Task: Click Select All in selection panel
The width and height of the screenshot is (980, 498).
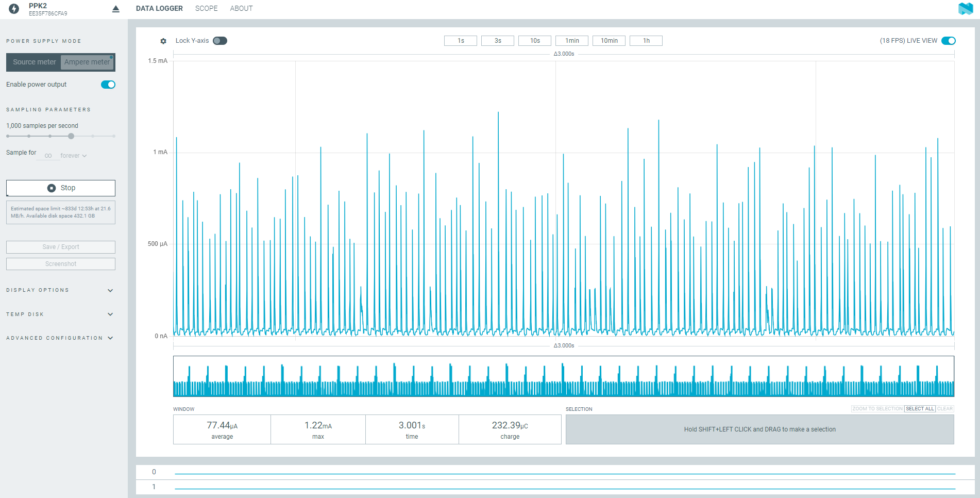Action: [x=920, y=409]
